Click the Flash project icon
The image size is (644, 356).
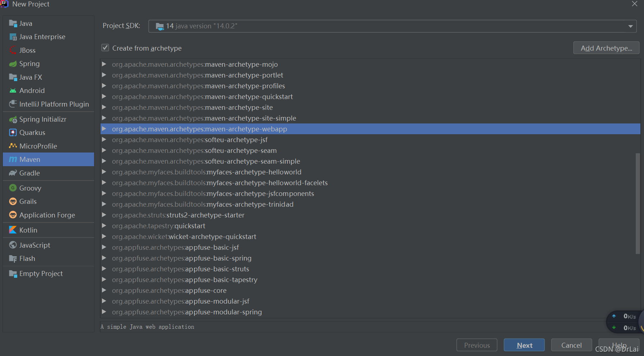pyautogui.click(x=13, y=259)
